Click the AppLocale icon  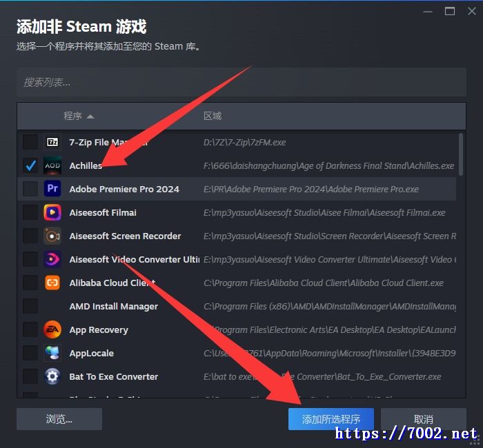pyautogui.click(x=52, y=353)
